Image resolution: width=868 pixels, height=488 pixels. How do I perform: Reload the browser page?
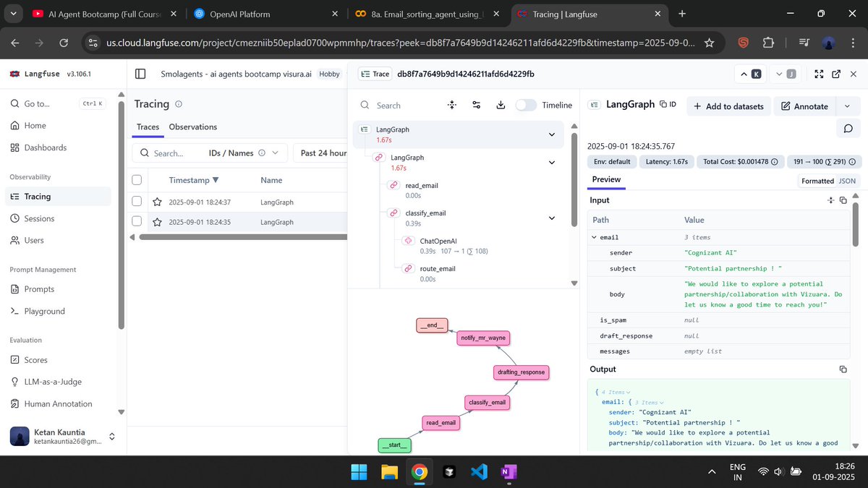[x=63, y=43]
